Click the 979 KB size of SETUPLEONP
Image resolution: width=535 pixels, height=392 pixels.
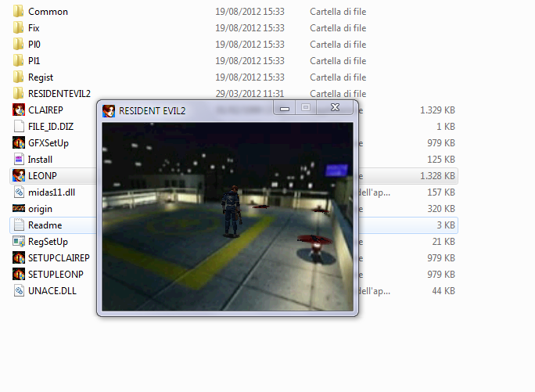tap(441, 274)
